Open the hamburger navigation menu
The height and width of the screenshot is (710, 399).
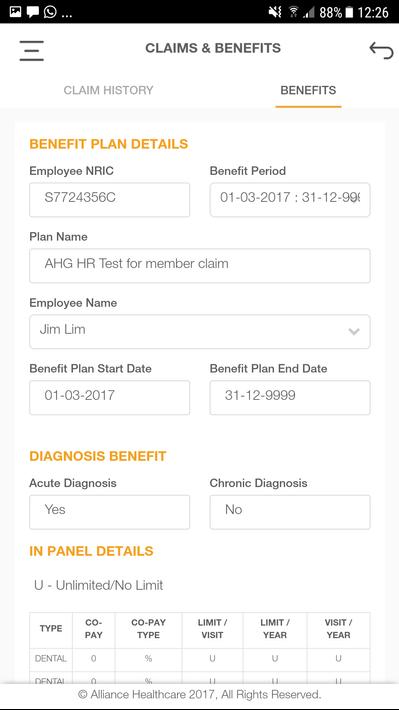pyautogui.click(x=32, y=50)
